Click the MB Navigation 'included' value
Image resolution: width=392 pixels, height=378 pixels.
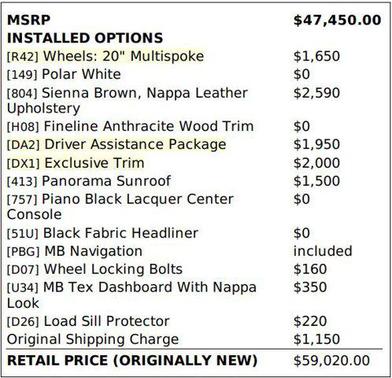(322, 251)
